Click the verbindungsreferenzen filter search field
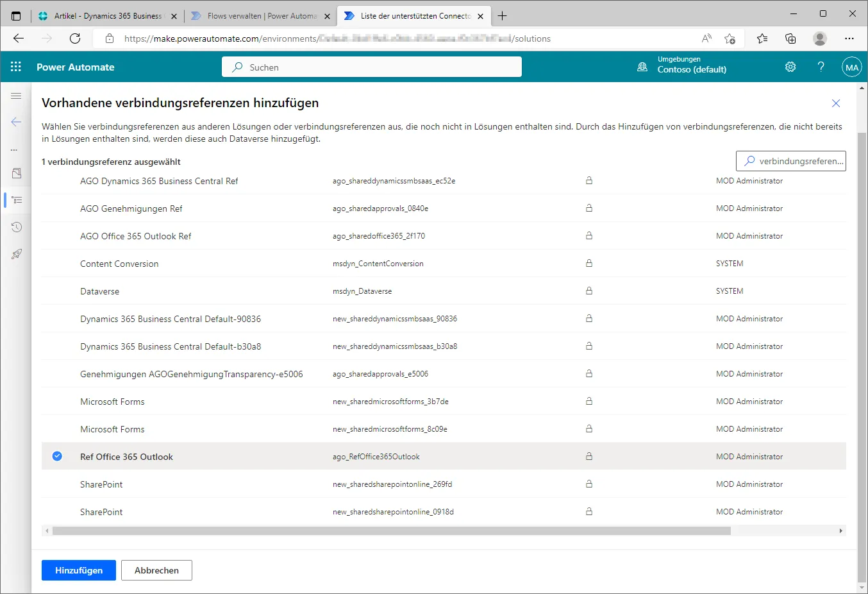 click(791, 161)
